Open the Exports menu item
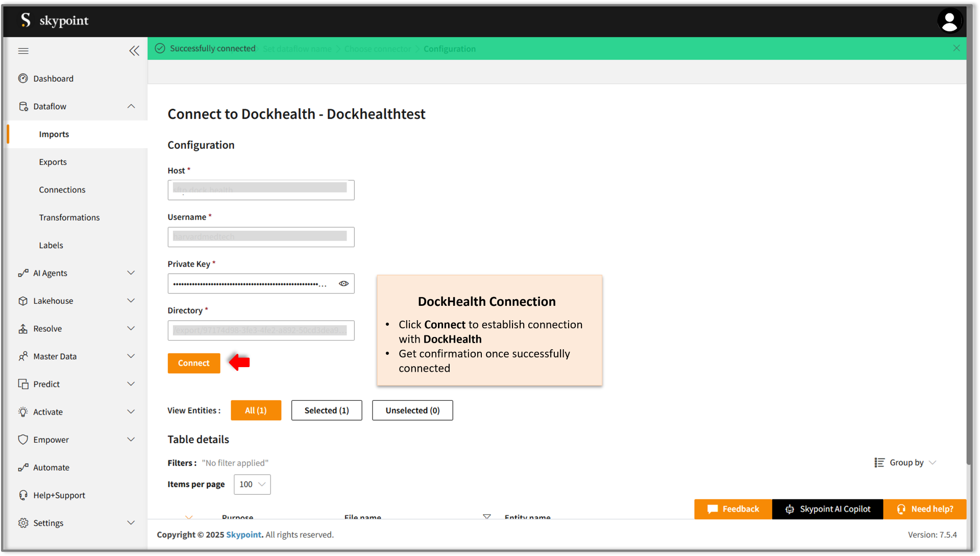The height and width of the screenshot is (556, 980). [x=53, y=161]
